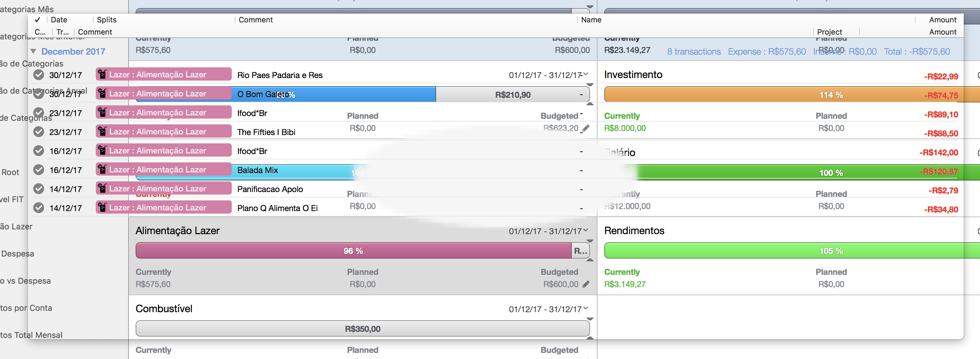This screenshot has height=359, width=980.
Task: Open 'o vs Despesa' sidebar report
Action: 25,281
